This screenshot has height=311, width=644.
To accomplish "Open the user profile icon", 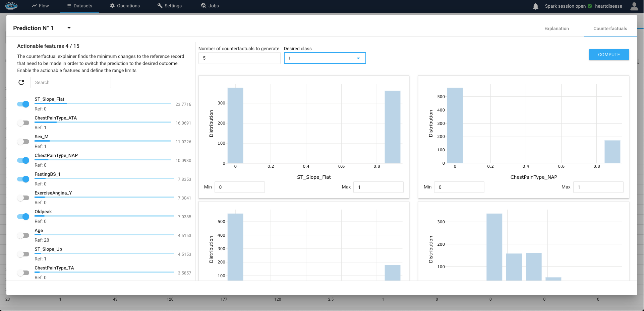I will pyautogui.click(x=634, y=6).
